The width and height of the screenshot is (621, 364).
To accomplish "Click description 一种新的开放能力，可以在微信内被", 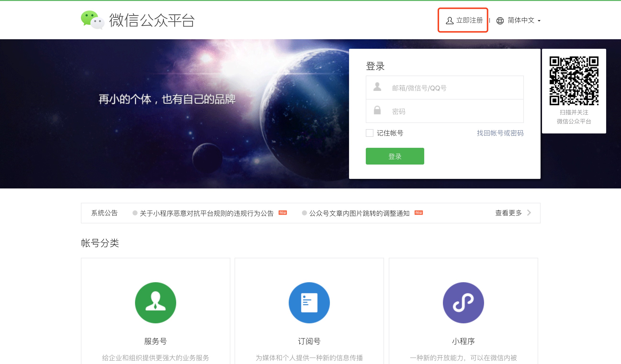I will click(463, 358).
